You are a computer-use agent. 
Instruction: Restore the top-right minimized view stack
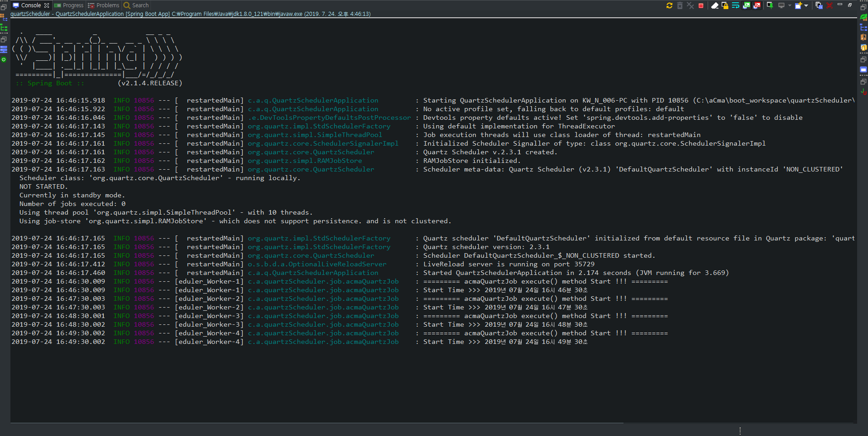(863, 7)
